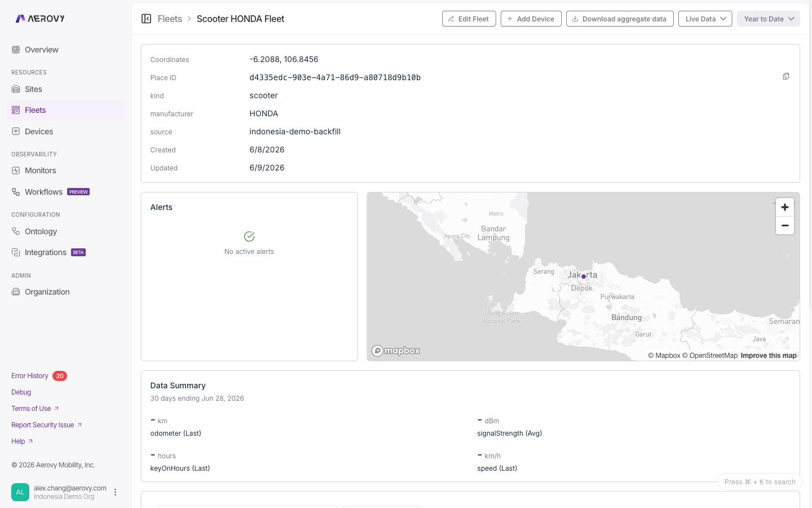This screenshot has width=812, height=508.
Task: Click the '30 days ending Jun 28, 2026' text
Action: (x=197, y=398)
